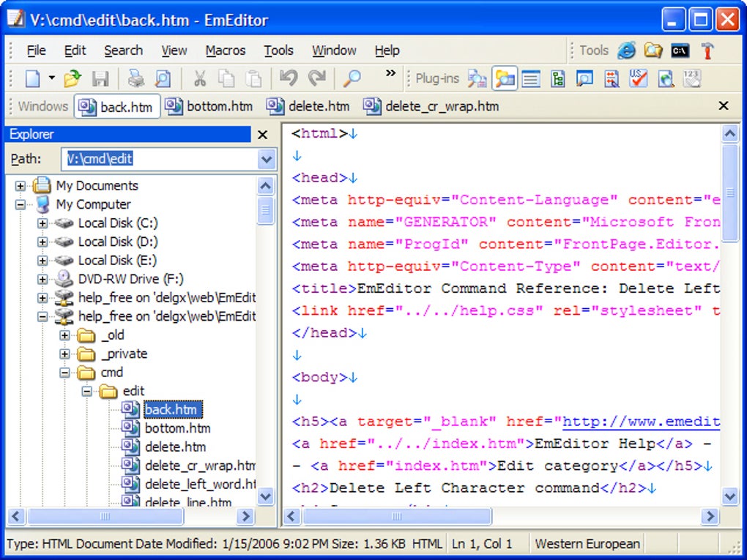
Task: Click the Copy toolbar icon
Action: click(226, 78)
